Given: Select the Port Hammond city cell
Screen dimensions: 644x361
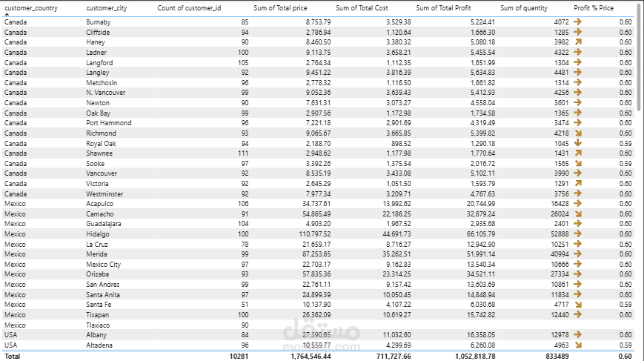Looking at the screenshot, I should coord(109,123).
